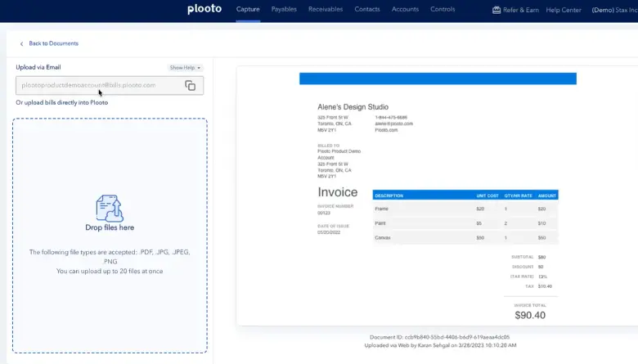Click the Plooto logo
This screenshot has height=364, width=638.
coord(204,9)
